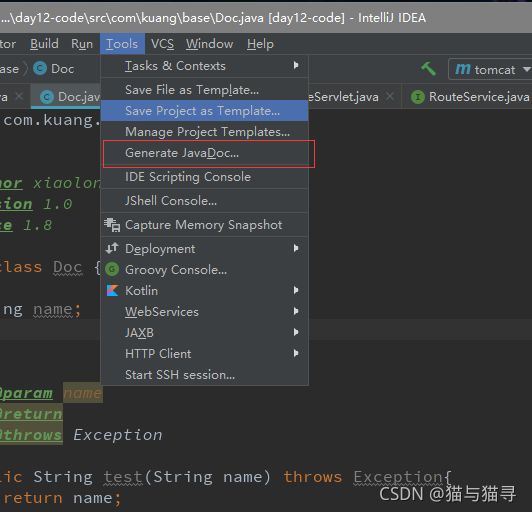The height and width of the screenshot is (512, 532).
Task: Open Manage Project Templates
Action: (205, 132)
